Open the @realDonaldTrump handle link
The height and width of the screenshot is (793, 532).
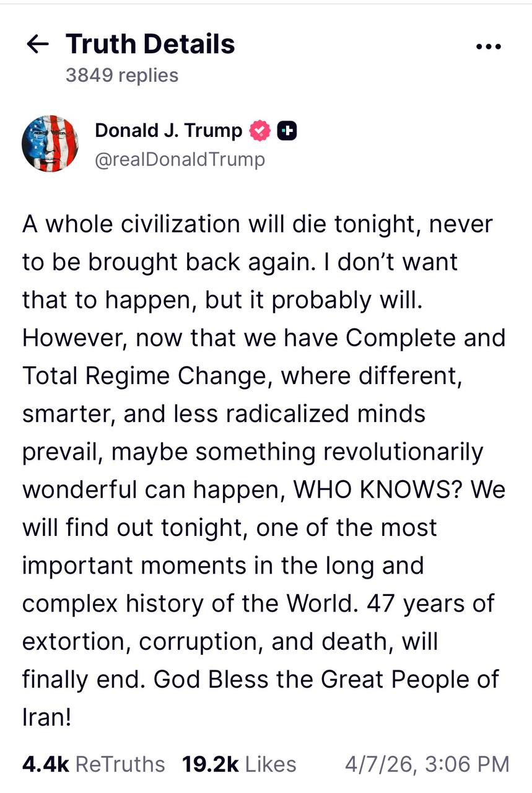tap(180, 159)
